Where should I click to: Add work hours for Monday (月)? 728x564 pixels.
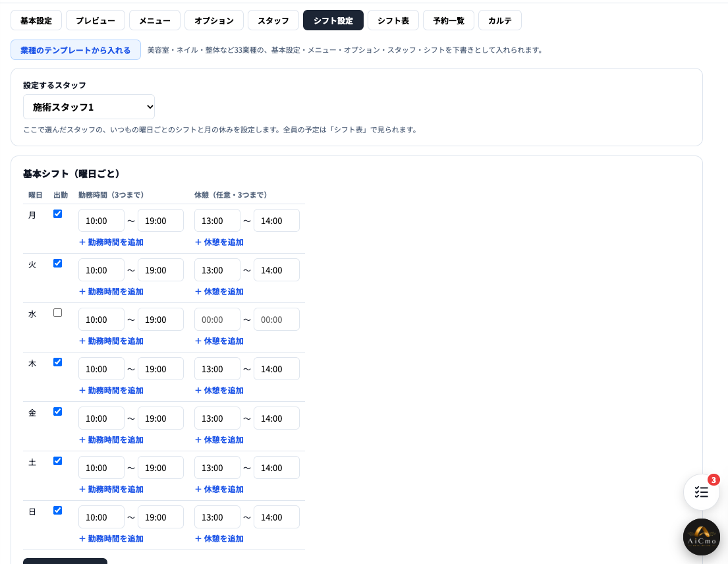pos(111,242)
